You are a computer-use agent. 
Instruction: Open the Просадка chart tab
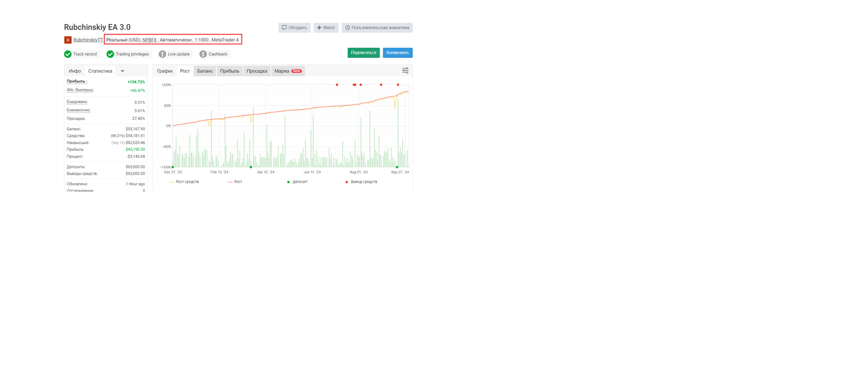pyautogui.click(x=257, y=71)
